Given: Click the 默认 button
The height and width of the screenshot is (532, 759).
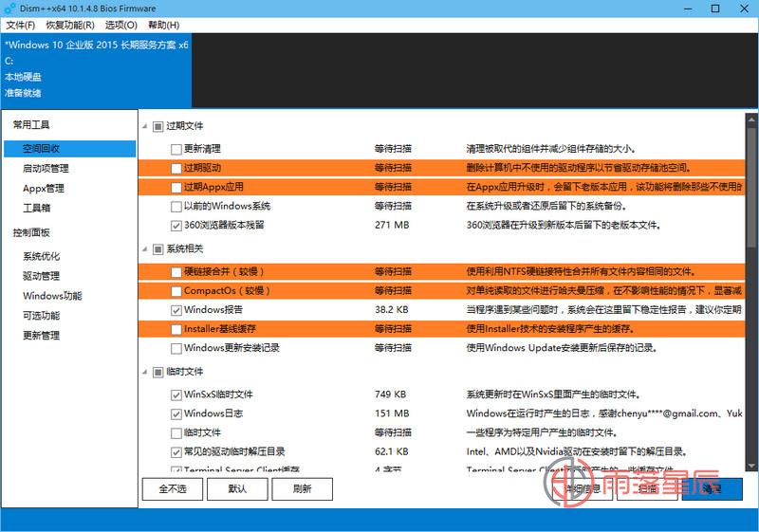Looking at the screenshot, I should (237, 489).
